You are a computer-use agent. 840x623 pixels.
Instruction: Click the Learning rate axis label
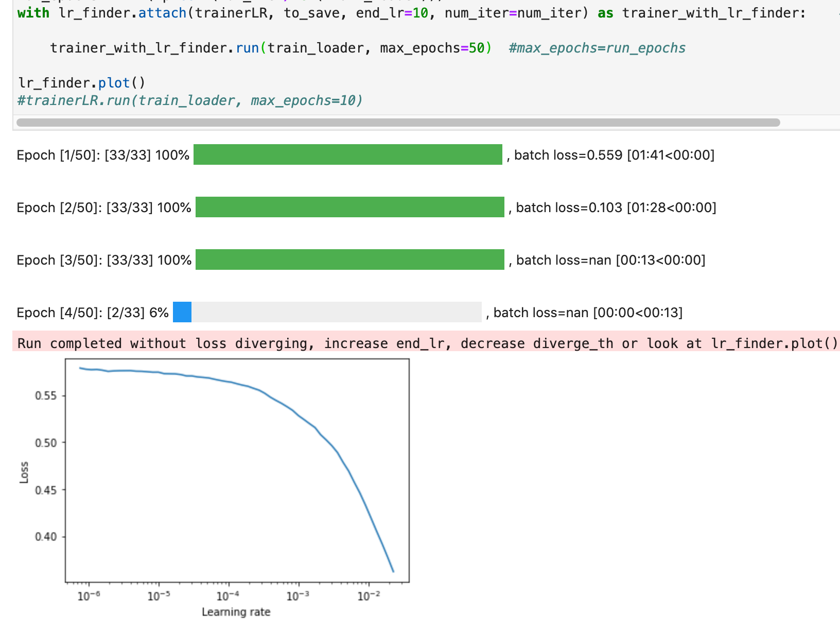coord(237,612)
